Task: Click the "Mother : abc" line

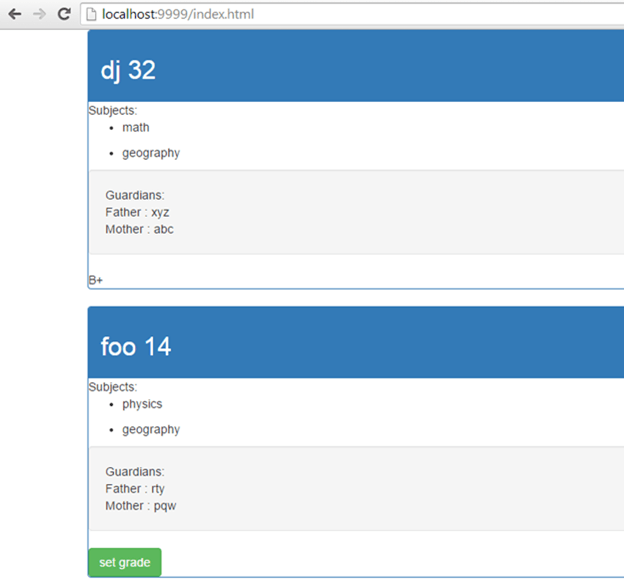Action: [x=139, y=229]
